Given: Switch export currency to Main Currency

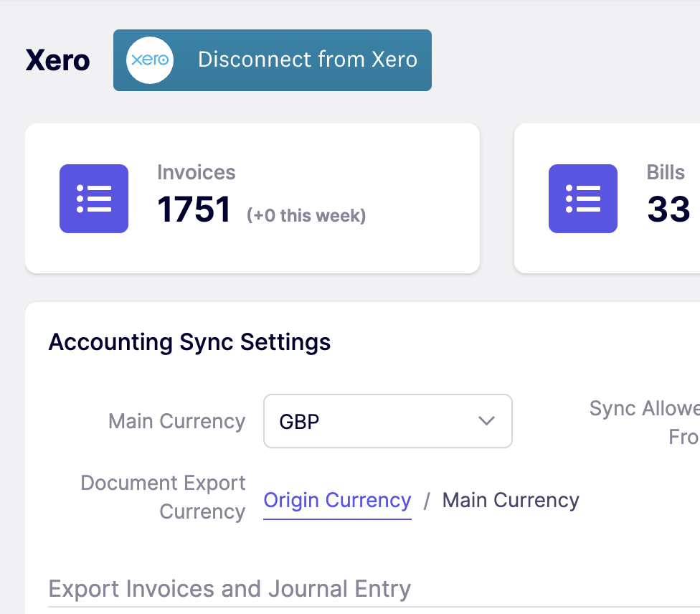Looking at the screenshot, I should pyautogui.click(x=510, y=500).
